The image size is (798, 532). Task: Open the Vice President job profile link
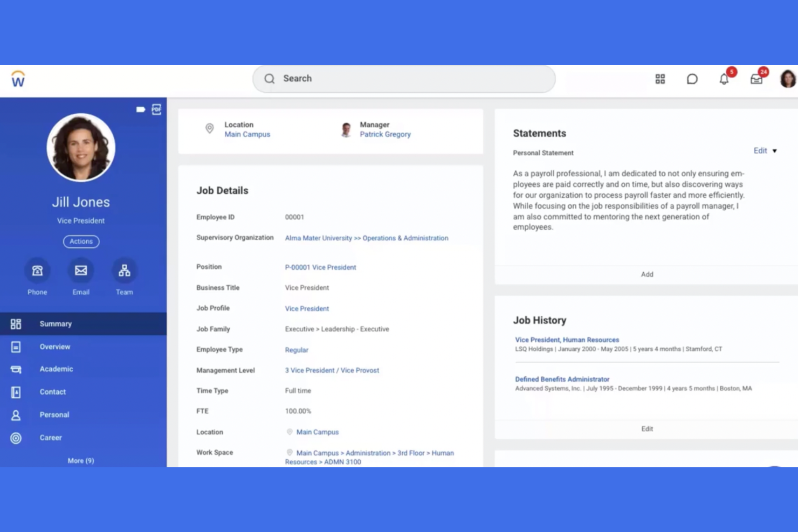307,309
